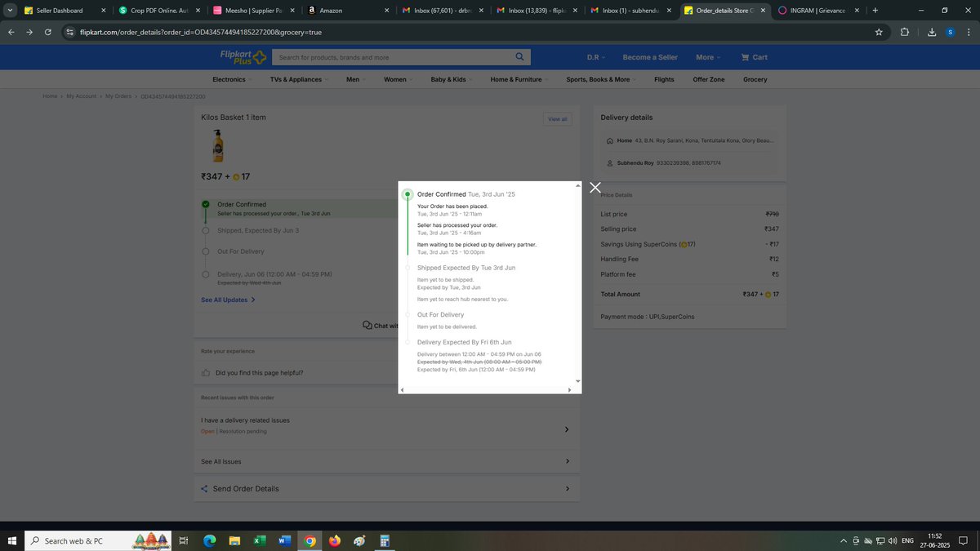
Task: Open Task View on the taskbar
Action: [184, 540]
